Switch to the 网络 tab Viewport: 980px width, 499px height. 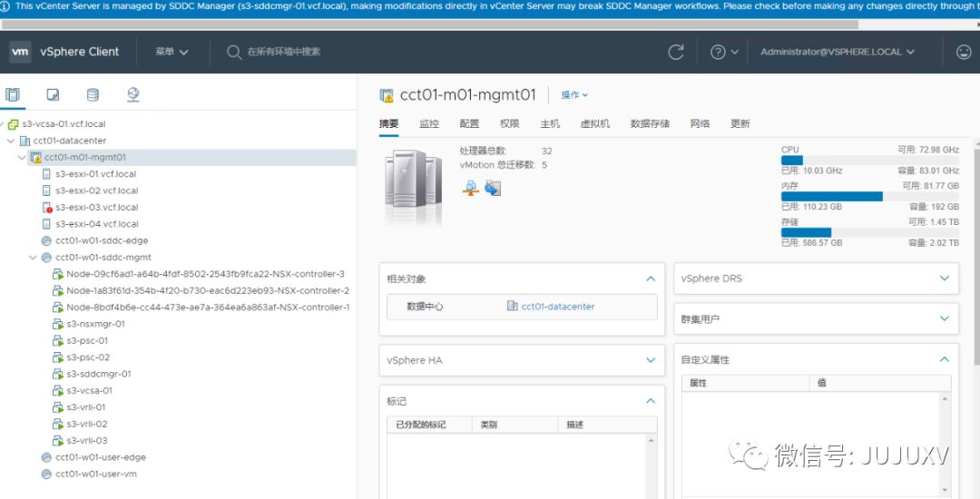(x=700, y=123)
